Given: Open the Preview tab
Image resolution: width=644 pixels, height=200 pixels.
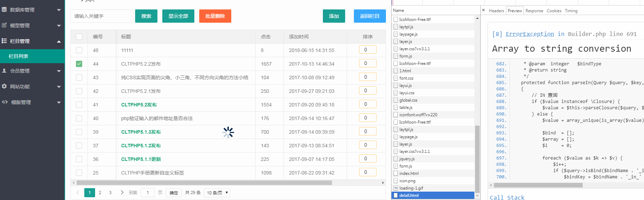Looking at the screenshot, I should coord(515,11).
